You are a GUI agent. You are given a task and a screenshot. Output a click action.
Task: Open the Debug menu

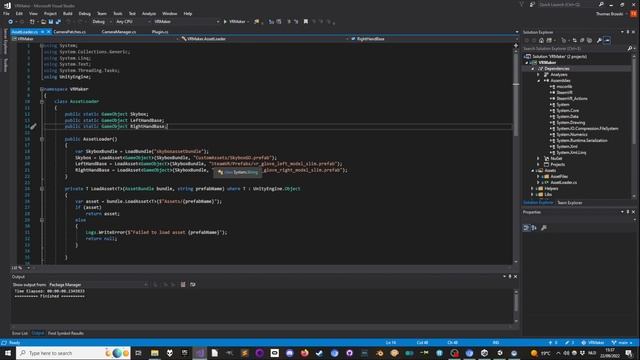(84, 13)
